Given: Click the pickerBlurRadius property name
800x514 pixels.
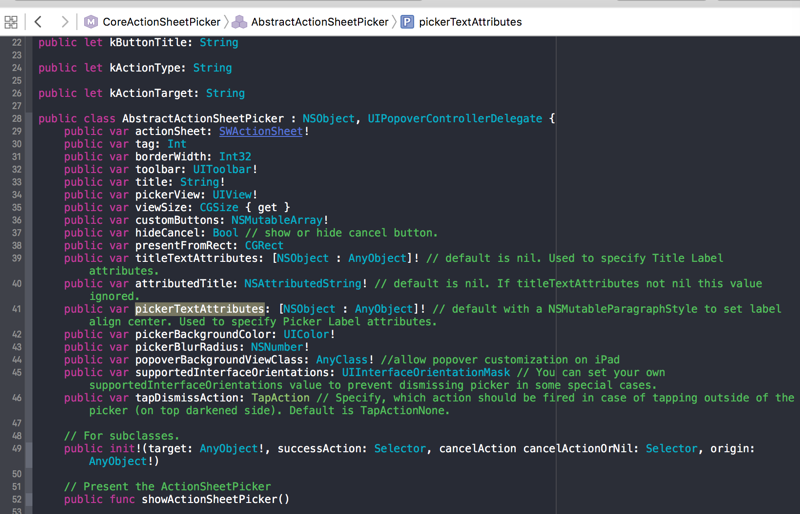Looking at the screenshot, I should click(x=187, y=347).
